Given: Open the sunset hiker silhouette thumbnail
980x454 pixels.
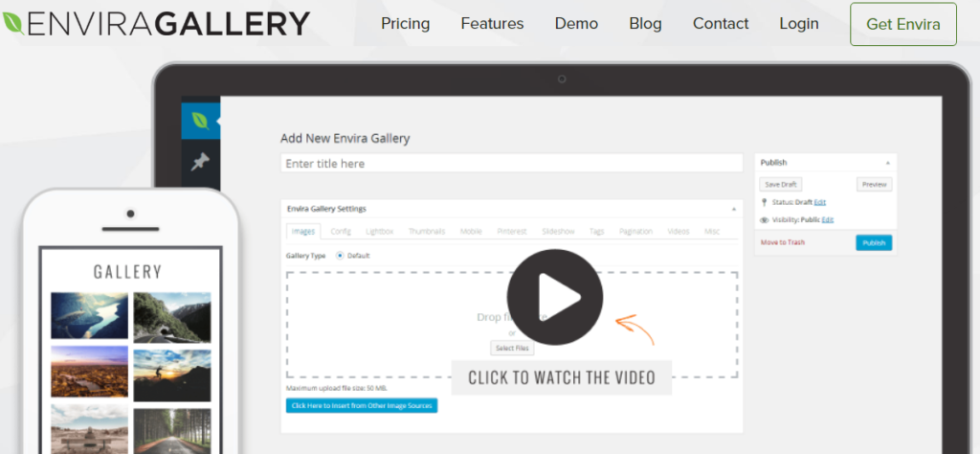Looking at the screenshot, I should click(x=172, y=375).
